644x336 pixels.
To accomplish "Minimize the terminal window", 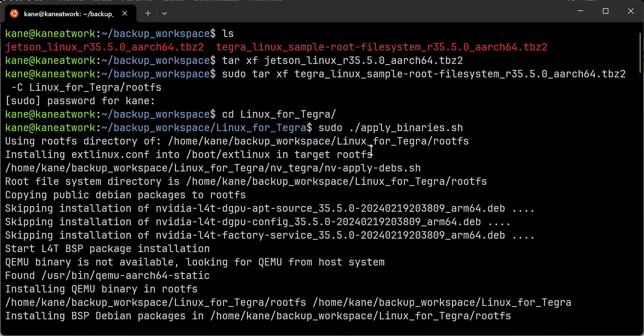I will [580, 11].
